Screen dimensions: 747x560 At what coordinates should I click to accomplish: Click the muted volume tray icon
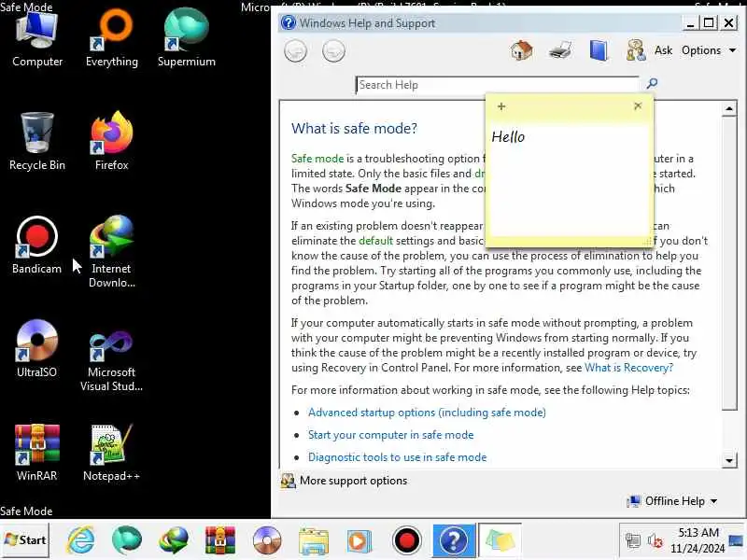[655, 540]
